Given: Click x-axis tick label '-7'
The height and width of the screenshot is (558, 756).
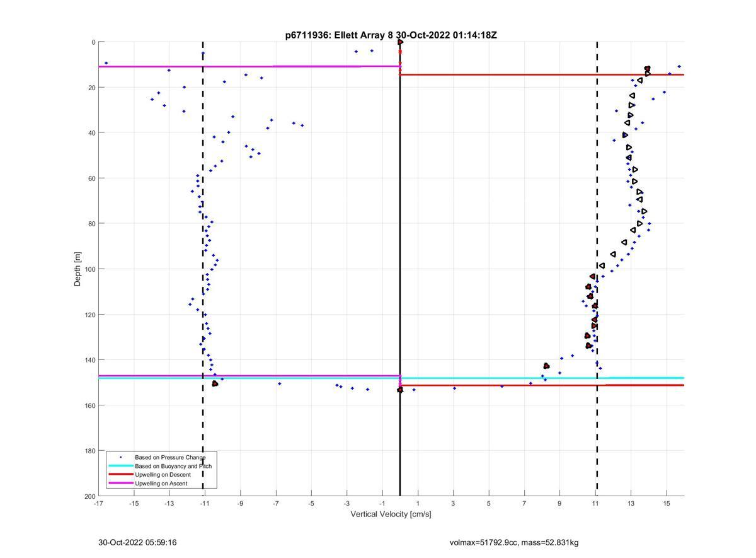Looking at the screenshot, I should click(276, 503).
